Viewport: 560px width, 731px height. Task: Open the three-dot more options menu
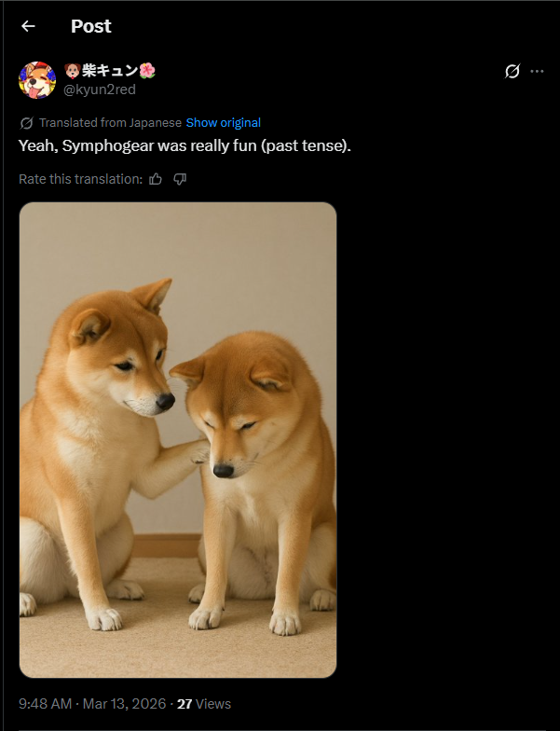[x=537, y=71]
